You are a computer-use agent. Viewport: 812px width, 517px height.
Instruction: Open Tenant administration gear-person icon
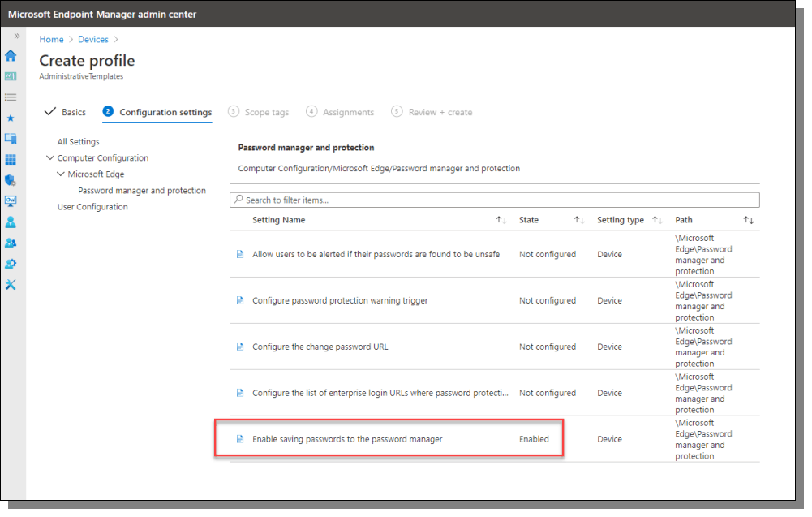pos(11,264)
